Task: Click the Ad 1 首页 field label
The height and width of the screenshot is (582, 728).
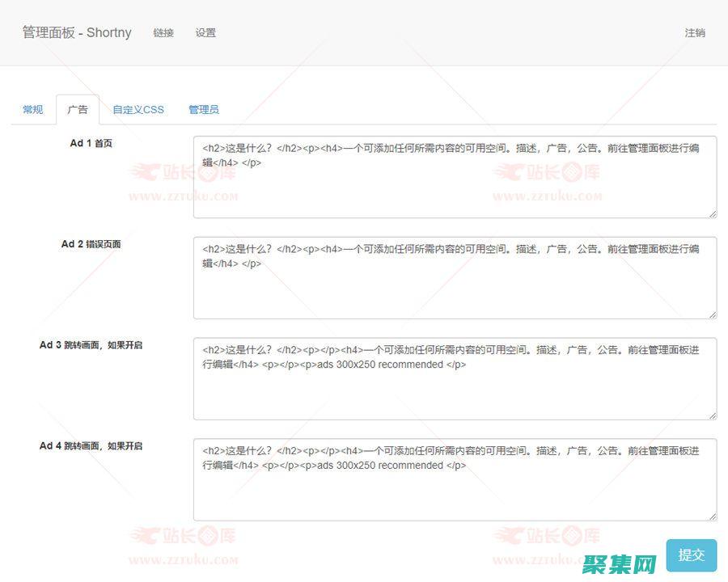Action: click(x=91, y=143)
